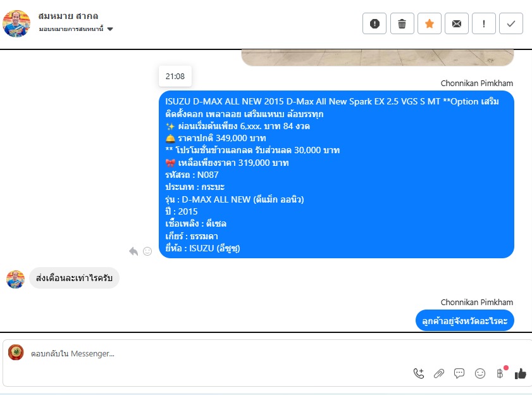Image resolution: width=532 pixels, height=395 pixels.
Task: Click the 21:08 timestamp label
Action: [175, 76]
